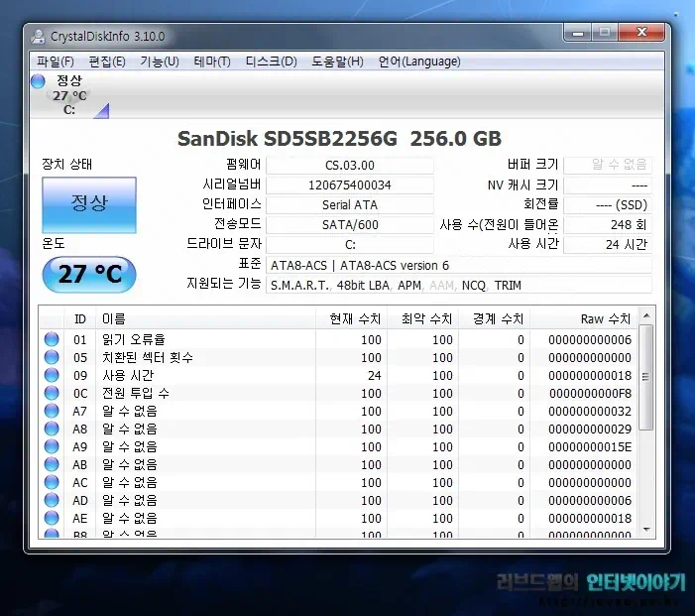
Task: Click the supported features field with TRIM
Action: point(459,285)
